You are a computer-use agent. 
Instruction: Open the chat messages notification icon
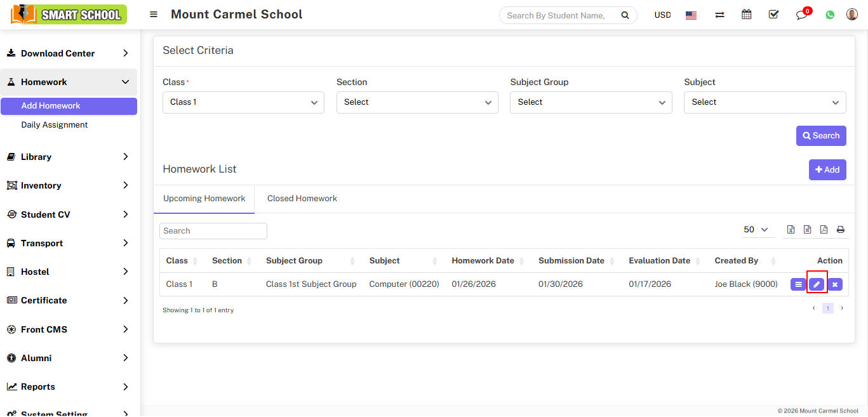[801, 15]
